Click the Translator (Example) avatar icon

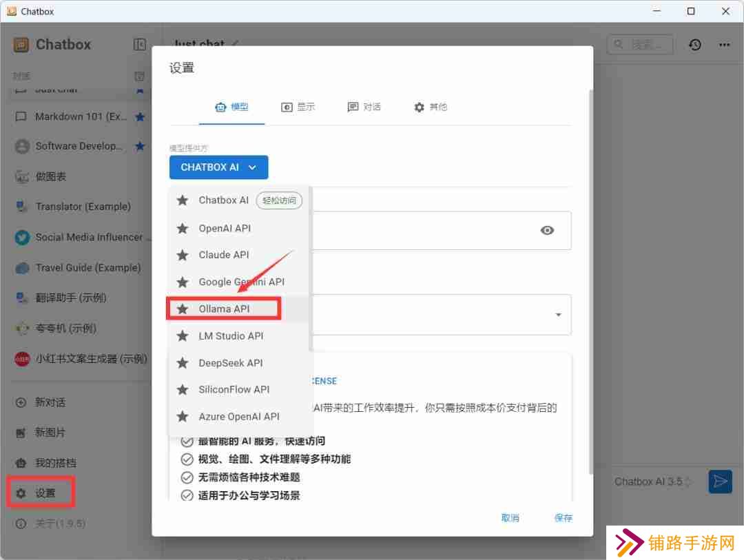point(22,207)
